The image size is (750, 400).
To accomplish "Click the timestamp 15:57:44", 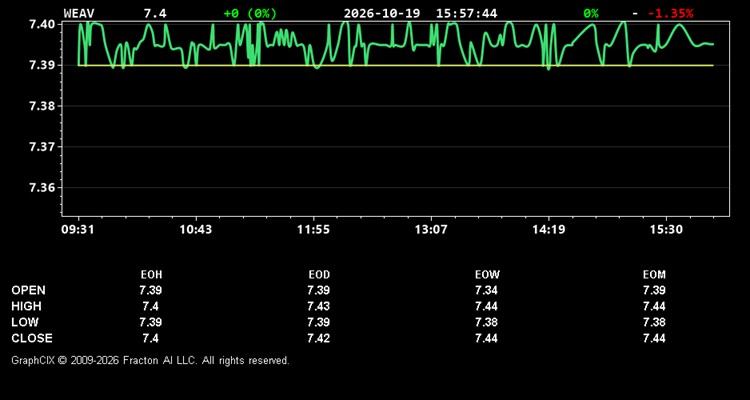I will [466, 13].
